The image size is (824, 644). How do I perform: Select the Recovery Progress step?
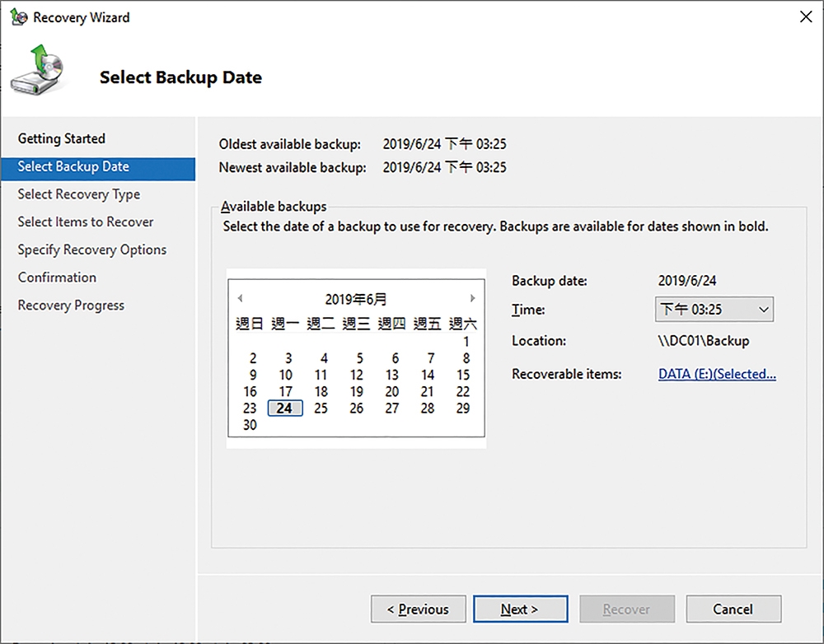71,306
